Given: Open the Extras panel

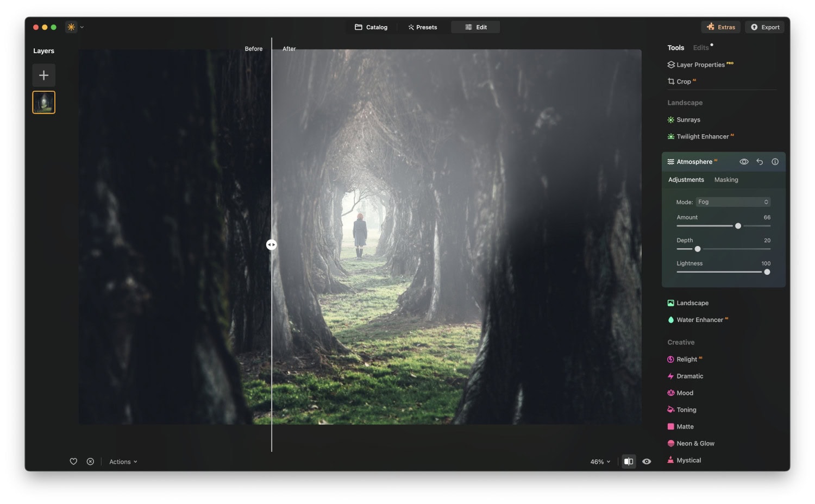Looking at the screenshot, I should click(x=721, y=27).
